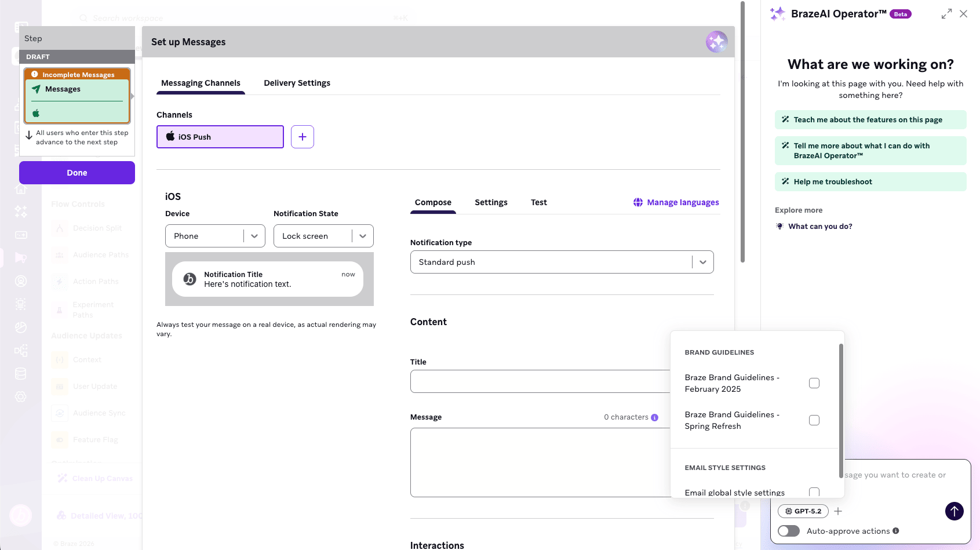Image resolution: width=980 pixels, height=550 pixels.
Task: Check Braze Brand Guidelines - February 2025
Action: click(x=814, y=383)
